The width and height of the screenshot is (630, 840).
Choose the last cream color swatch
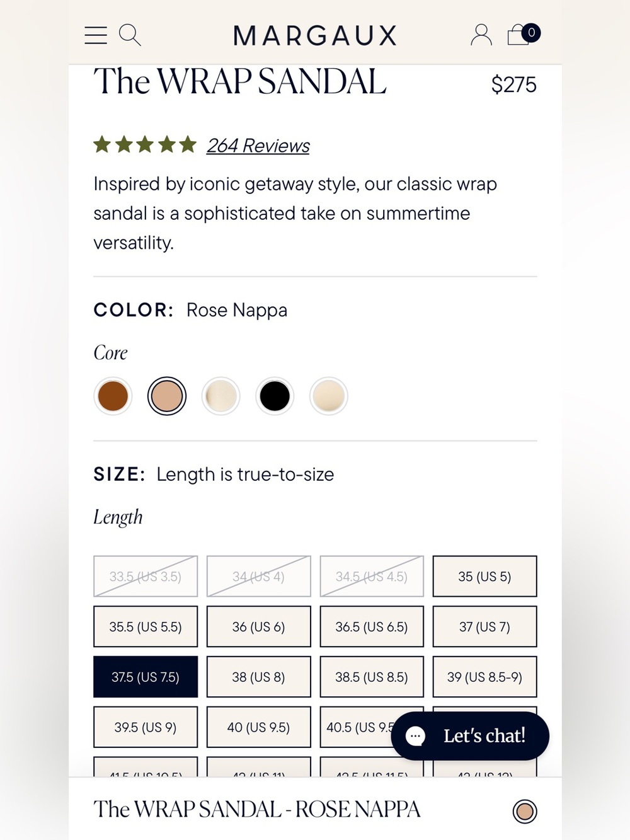[329, 396]
